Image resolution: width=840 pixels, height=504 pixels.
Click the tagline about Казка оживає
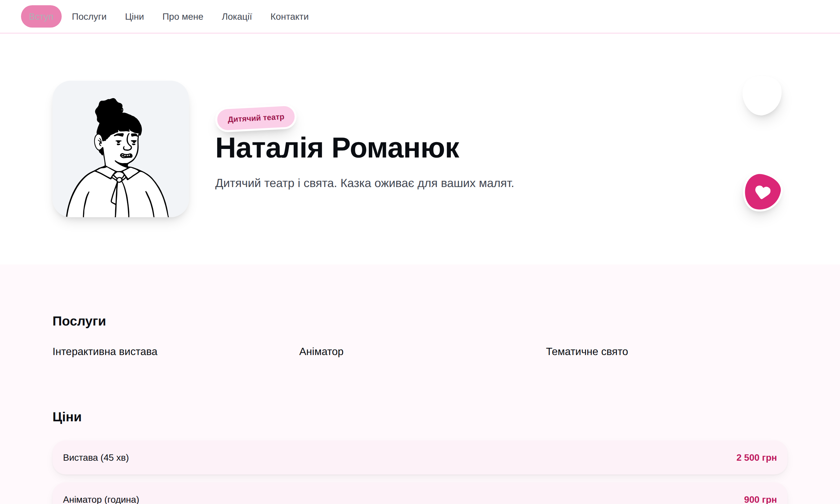364,183
